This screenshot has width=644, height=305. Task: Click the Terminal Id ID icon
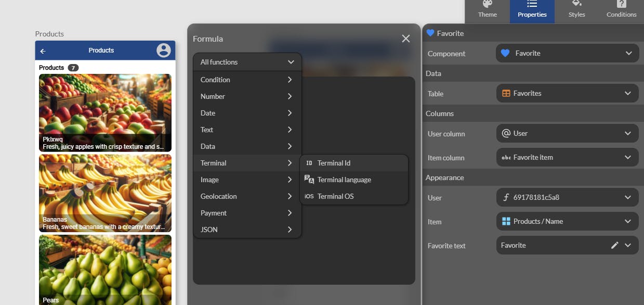pos(309,163)
